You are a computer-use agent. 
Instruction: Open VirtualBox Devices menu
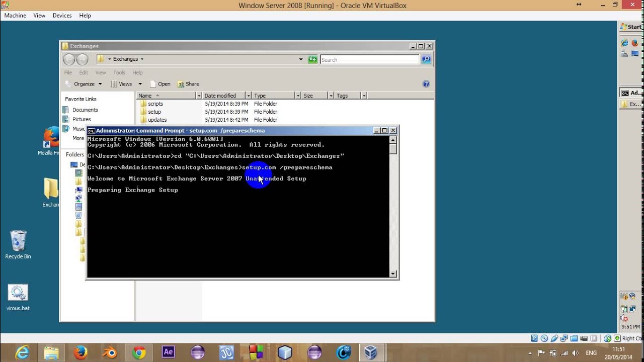62,16
